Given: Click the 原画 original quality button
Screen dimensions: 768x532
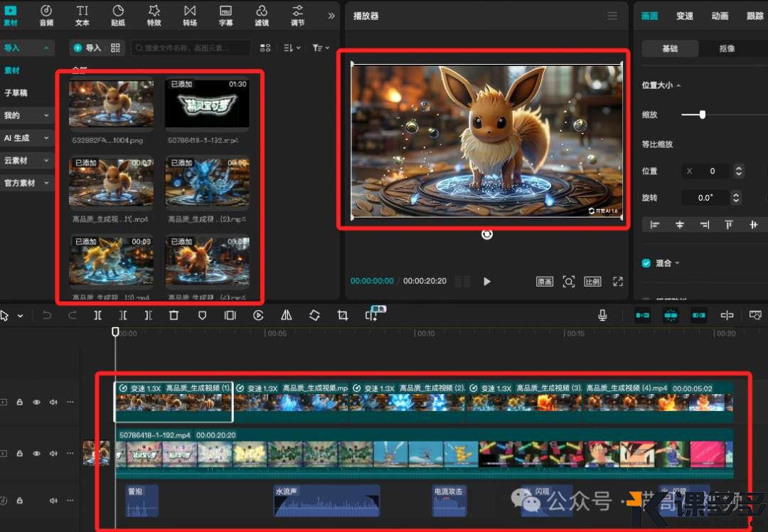Looking at the screenshot, I should (x=544, y=282).
